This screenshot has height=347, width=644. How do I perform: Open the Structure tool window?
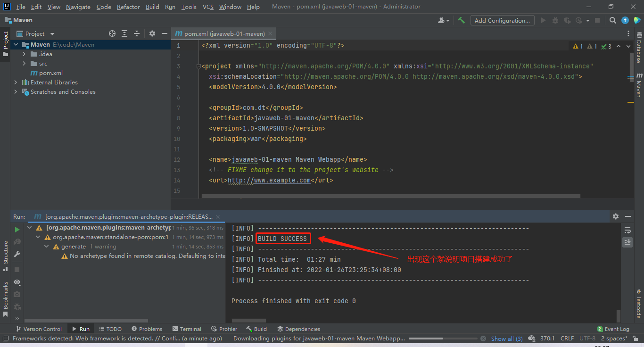coord(6,256)
